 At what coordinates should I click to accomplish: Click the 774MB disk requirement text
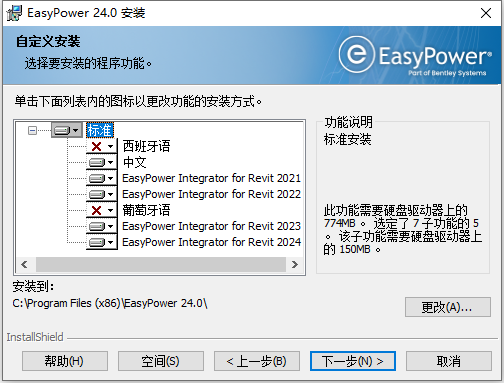click(x=339, y=223)
